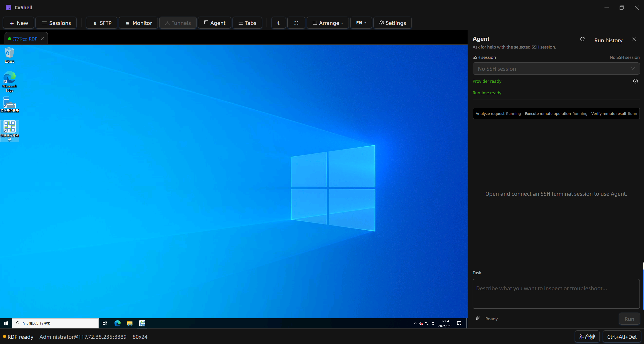Open Task View on the remote taskbar
The width and height of the screenshot is (644, 344).
click(x=105, y=323)
